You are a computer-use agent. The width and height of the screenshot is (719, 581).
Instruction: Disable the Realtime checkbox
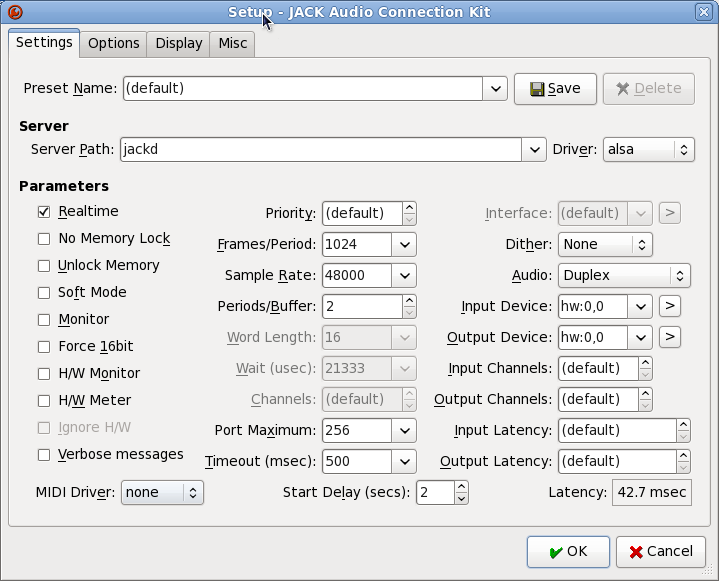(44, 212)
